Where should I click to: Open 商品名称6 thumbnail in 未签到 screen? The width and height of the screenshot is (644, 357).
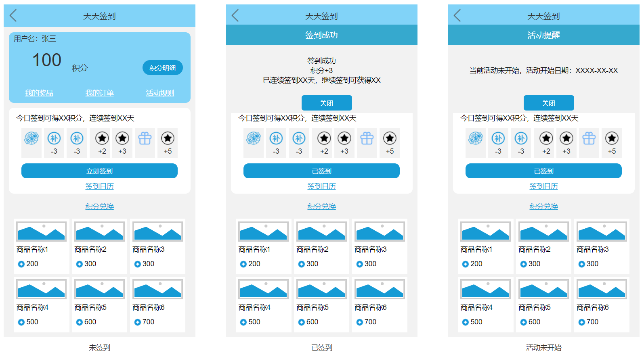tap(158, 289)
